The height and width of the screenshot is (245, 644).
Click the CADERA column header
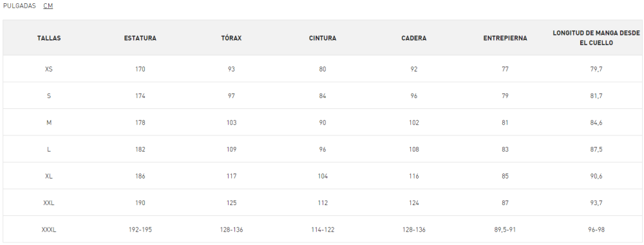pos(413,38)
